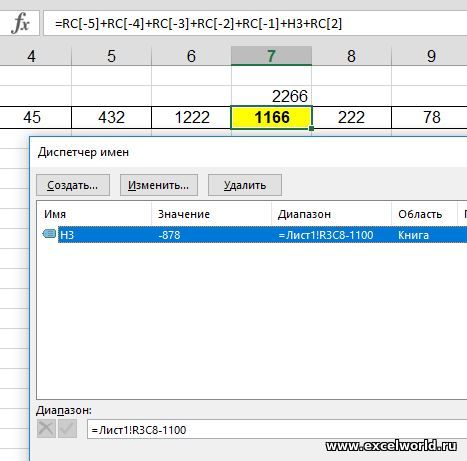Select the H3 name row in list
This screenshot has width=467, height=461.
pos(262,234)
